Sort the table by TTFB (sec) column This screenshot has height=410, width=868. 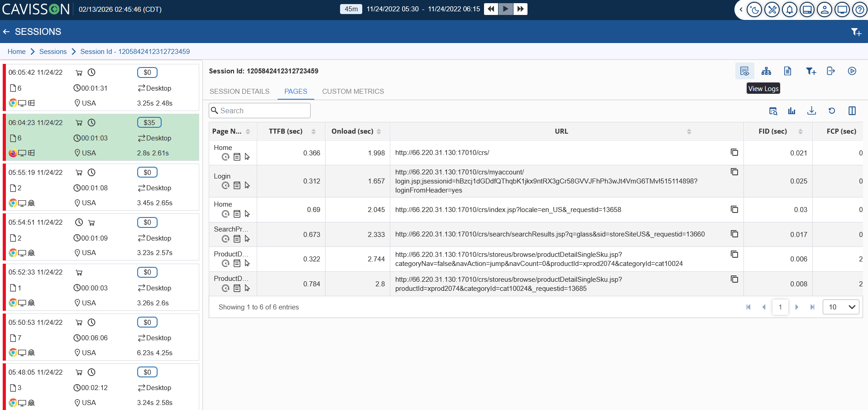(313, 131)
